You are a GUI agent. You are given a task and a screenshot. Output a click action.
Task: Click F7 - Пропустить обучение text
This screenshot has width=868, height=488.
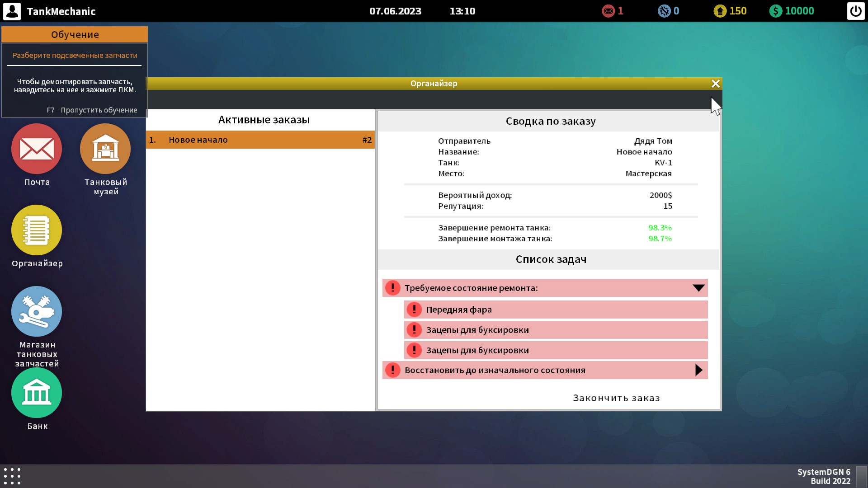92,110
